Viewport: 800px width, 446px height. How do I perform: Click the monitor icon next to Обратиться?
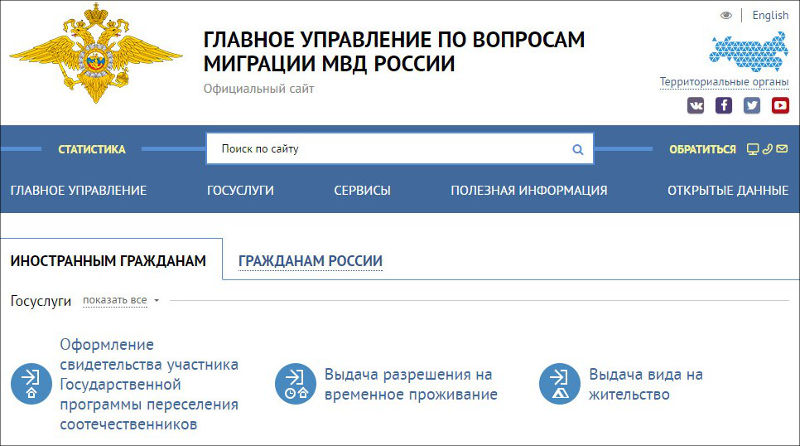[753, 149]
